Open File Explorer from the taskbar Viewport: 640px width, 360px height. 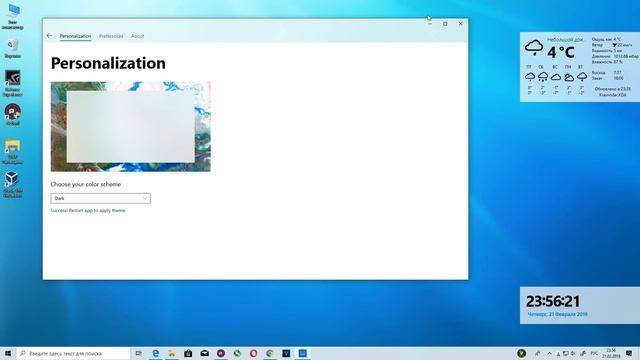pyautogui.click(x=172, y=353)
